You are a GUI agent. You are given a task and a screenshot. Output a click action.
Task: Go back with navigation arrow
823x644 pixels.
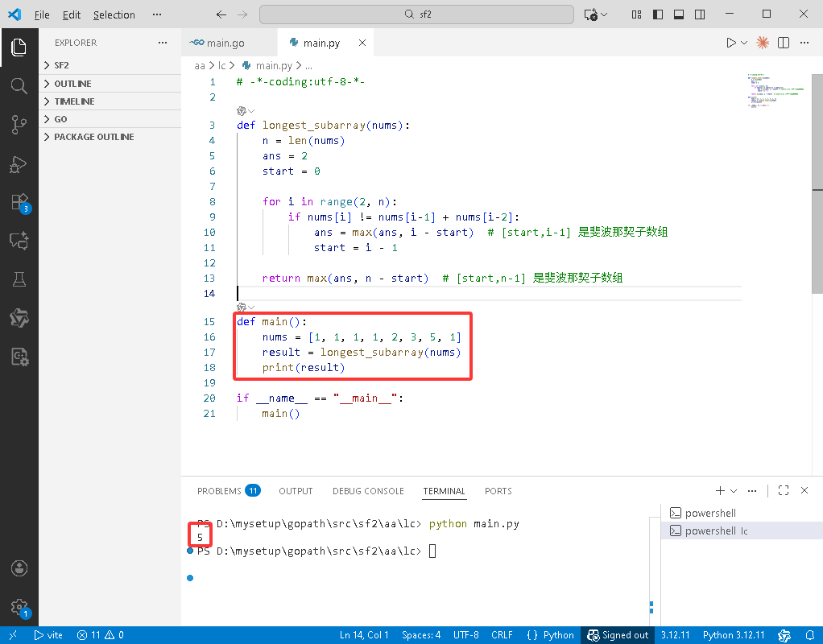(221, 14)
